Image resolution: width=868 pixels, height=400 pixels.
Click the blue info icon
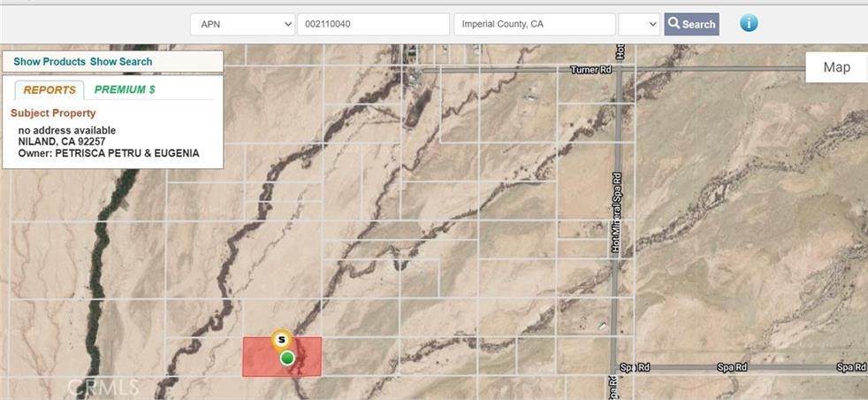[x=749, y=23]
